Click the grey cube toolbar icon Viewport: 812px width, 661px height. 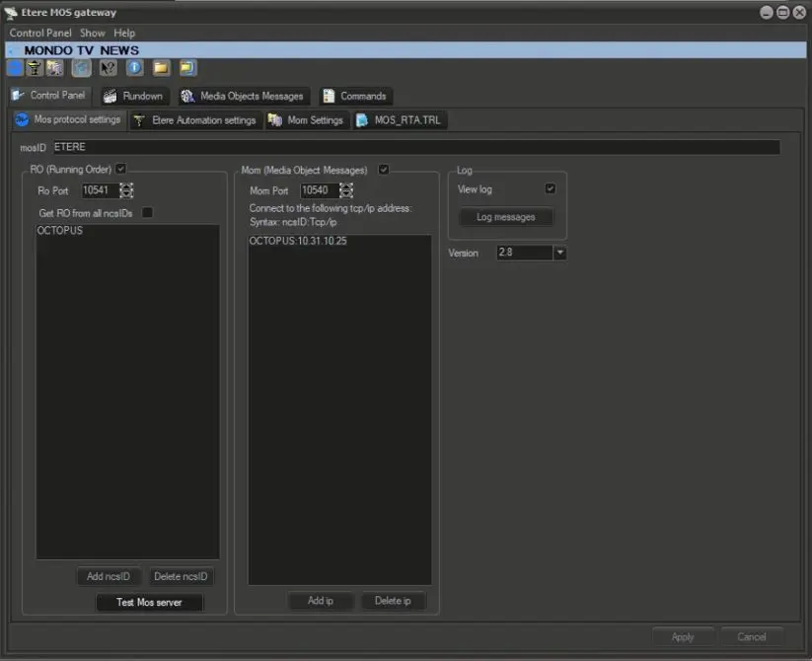[x=82, y=68]
